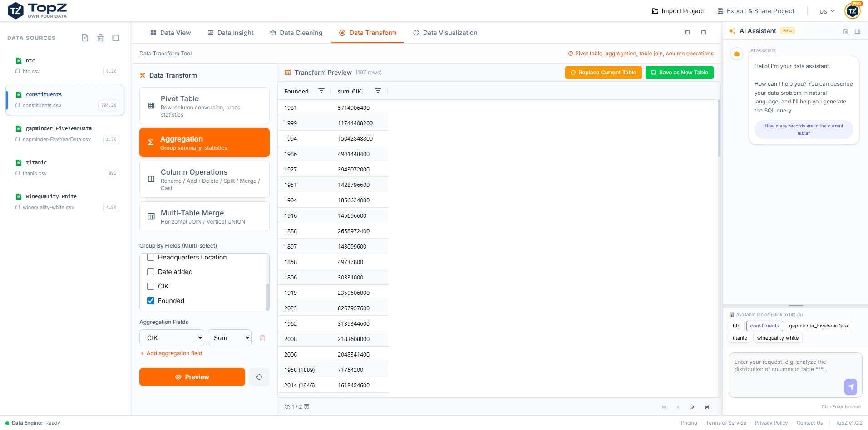This screenshot has height=430, width=868.
Task: Collapse the Data Sources sidebar panel icon
Action: tap(116, 38)
